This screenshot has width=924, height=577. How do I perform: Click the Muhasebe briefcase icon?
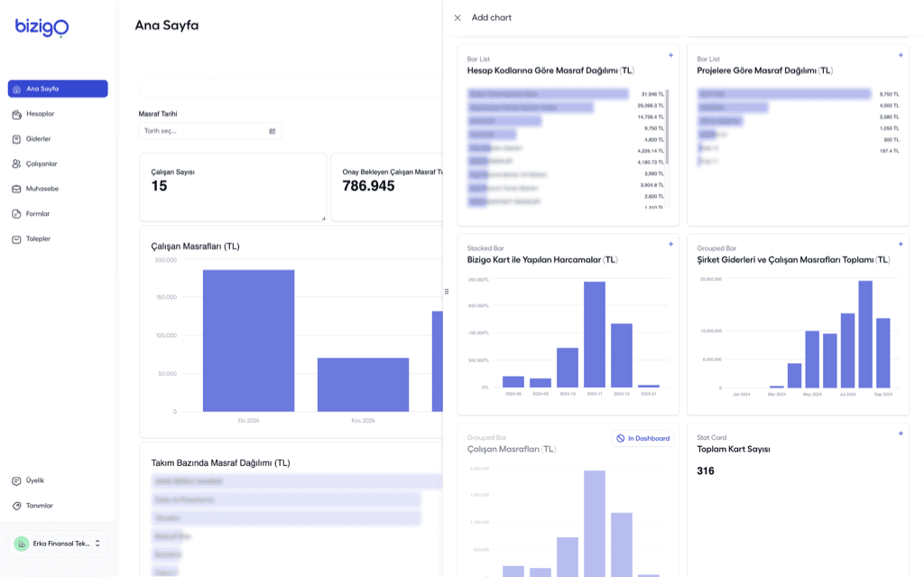click(x=18, y=189)
